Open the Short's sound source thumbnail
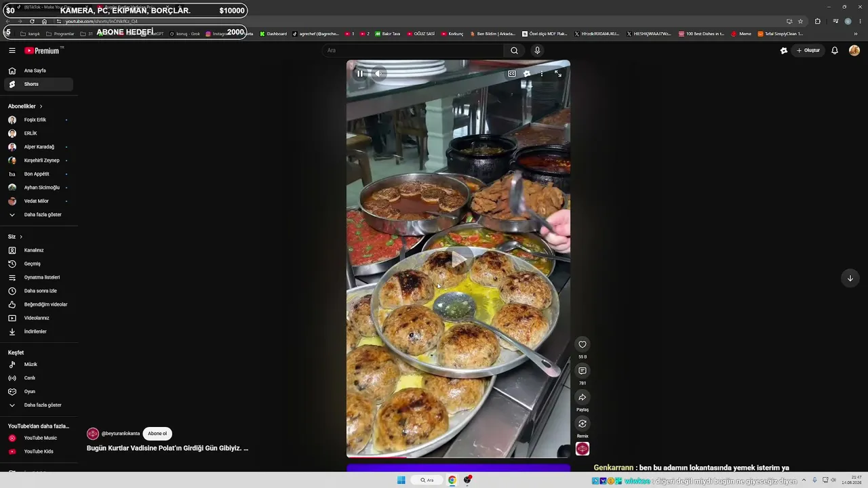Screen dimensions: 868x488 click(x=583, y=449)
